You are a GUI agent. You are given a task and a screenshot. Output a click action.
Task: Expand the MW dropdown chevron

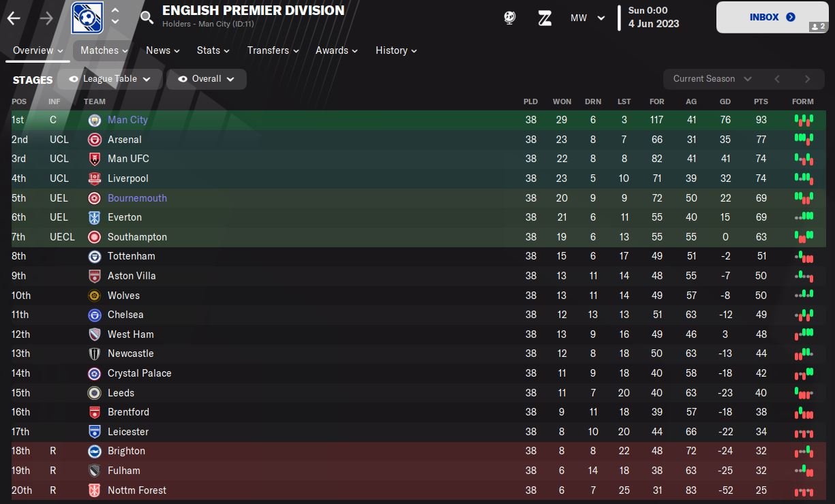click(601, 18)
